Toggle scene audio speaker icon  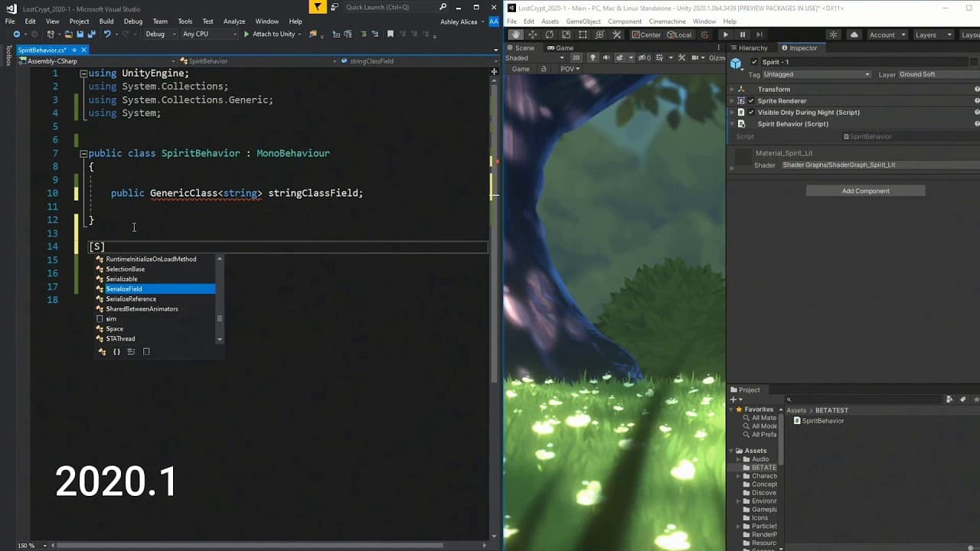tap(606, 58)
